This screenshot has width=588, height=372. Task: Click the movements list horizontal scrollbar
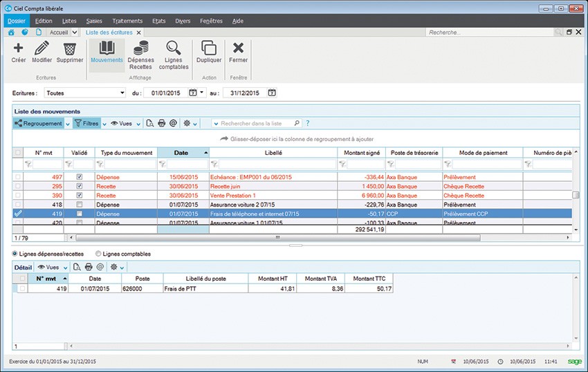278,237
